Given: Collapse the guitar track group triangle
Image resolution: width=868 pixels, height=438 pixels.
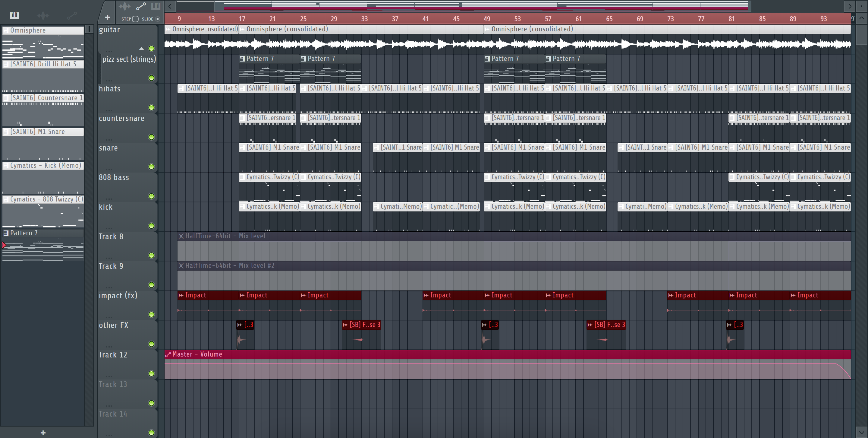Looking at the screenshot, I should pyautogui.click(x=142, y=49).
